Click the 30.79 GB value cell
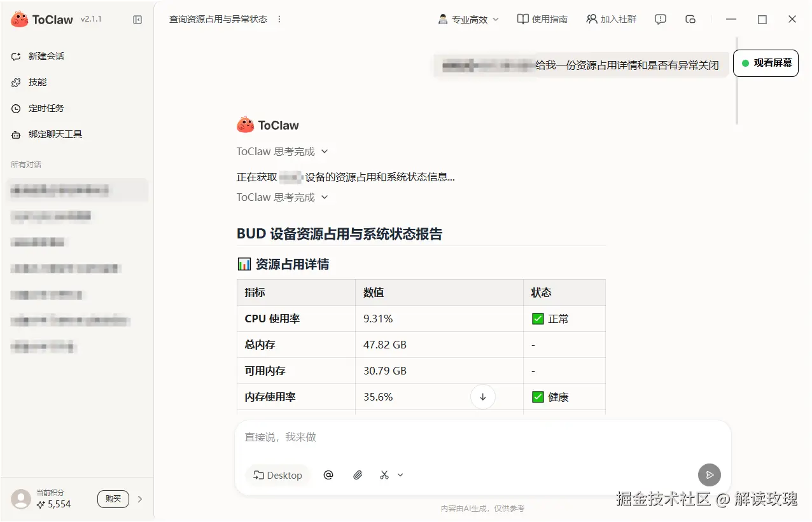Screen dimensions: 812x522 click(439, 371)
